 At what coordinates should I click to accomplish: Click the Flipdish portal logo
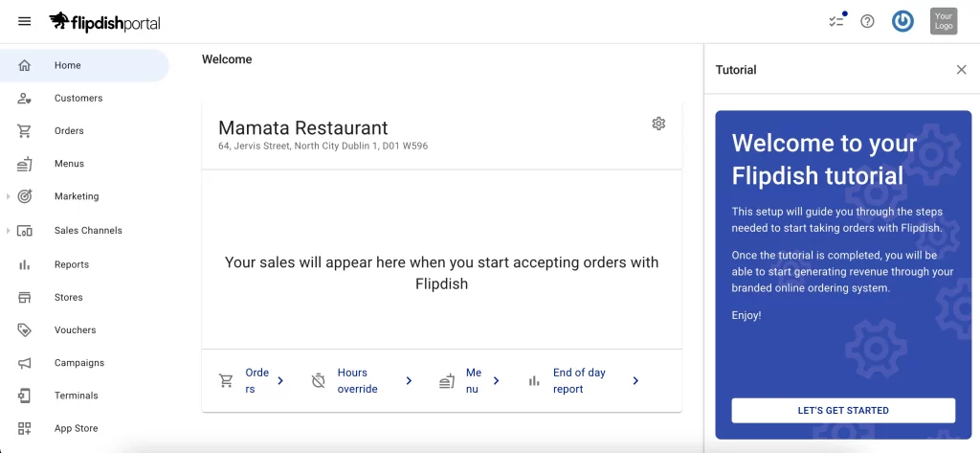click(104, 22)
